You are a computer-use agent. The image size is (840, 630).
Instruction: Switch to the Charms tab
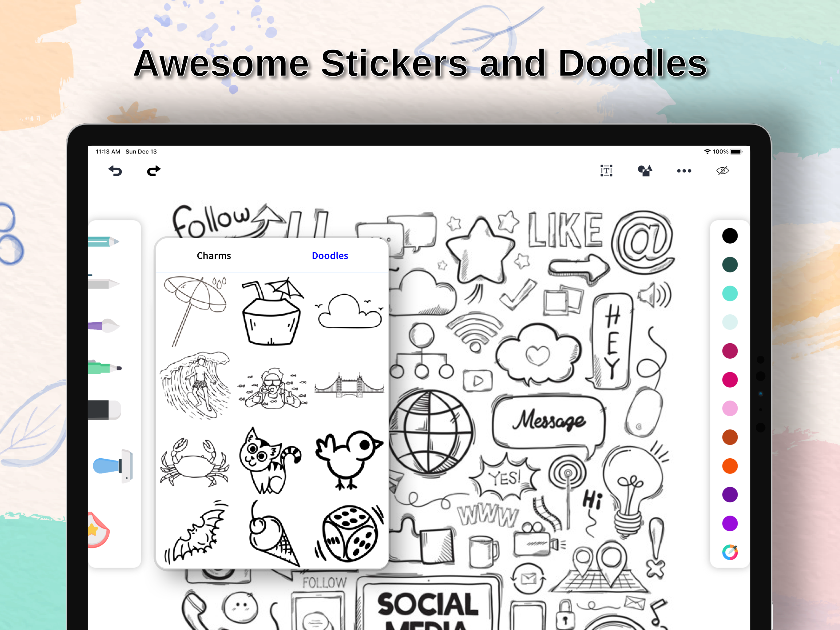(x=214, y=256)
